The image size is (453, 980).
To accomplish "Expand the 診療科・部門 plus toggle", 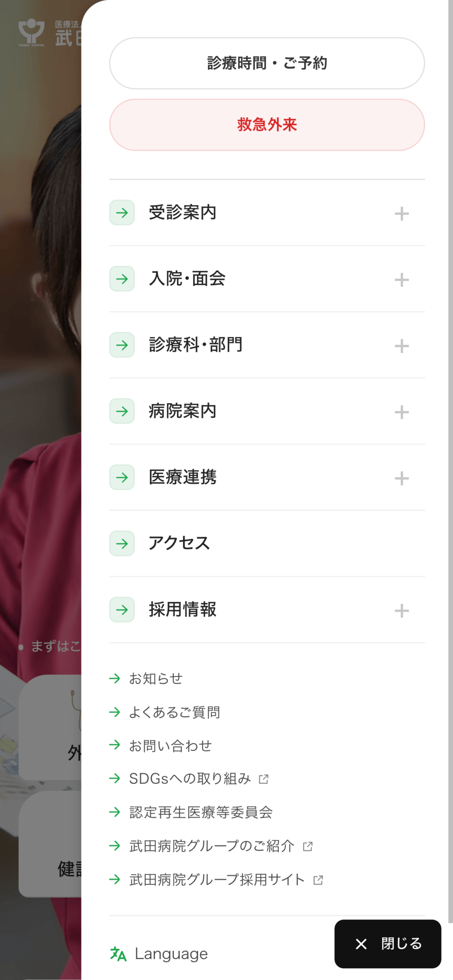I will [402, 346].
